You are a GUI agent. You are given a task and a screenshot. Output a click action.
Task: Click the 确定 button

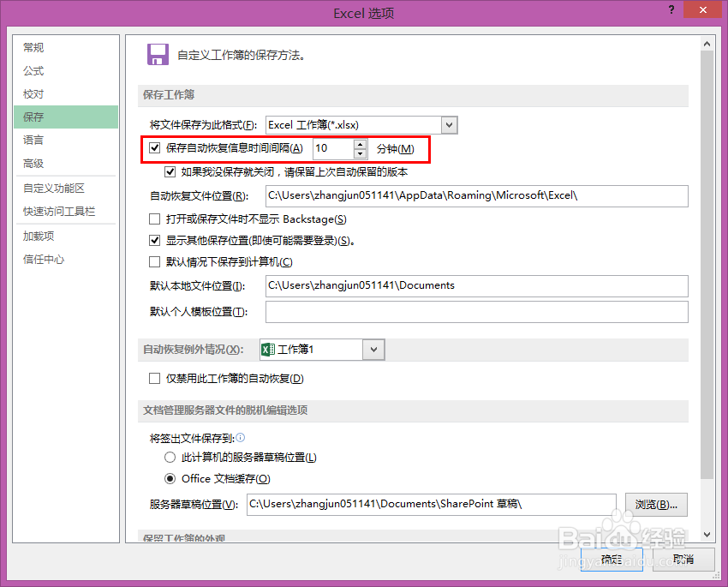(x=612, y=559)
